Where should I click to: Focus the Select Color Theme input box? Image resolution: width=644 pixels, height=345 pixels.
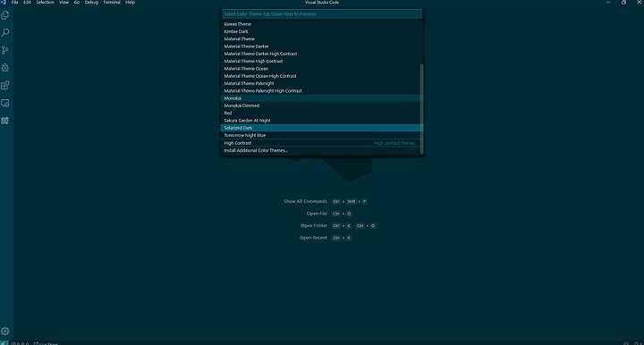click(x=322, y=14)
